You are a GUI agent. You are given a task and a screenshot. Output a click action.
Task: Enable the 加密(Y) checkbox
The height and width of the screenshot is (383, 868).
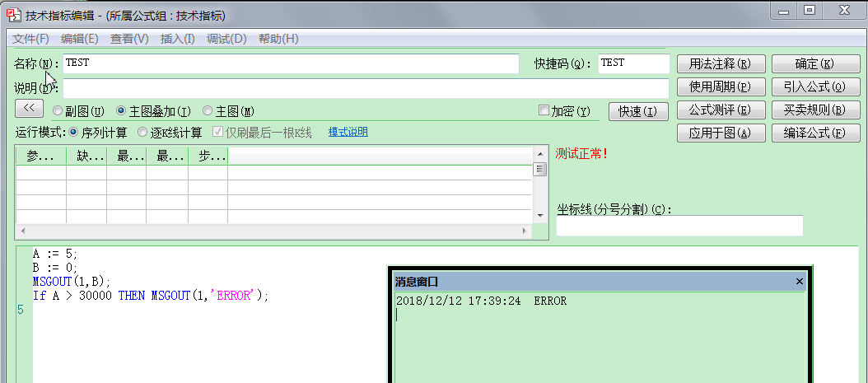click(x=544, y=110)
